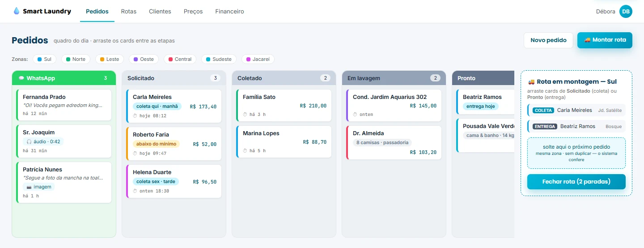
Task: Click the R$ 103,20 amount
Action: point(423,152)
